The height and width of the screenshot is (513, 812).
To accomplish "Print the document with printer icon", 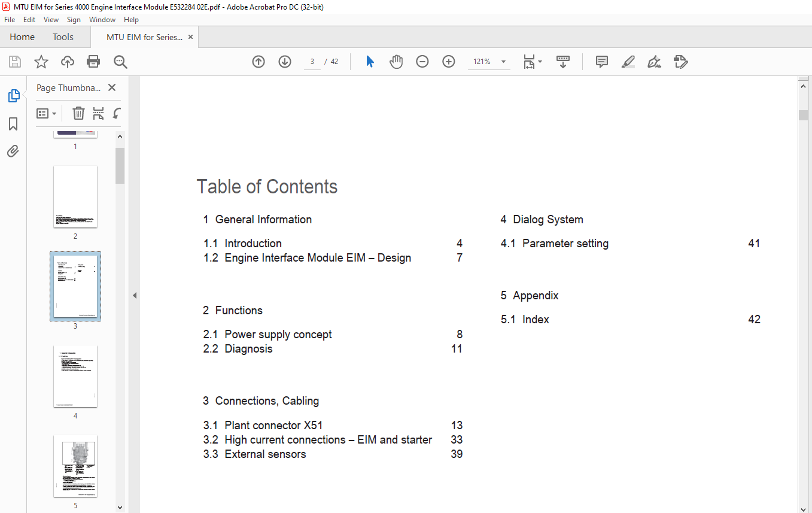I will click(x=93, y=62).
